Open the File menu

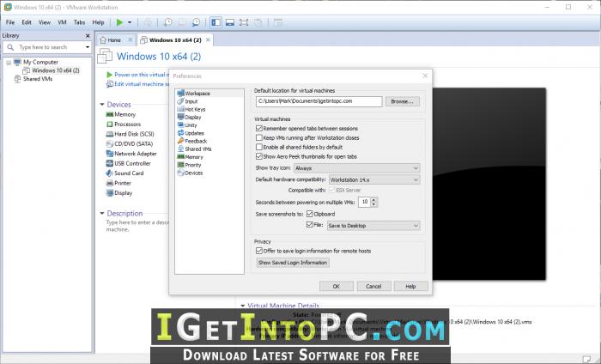(10, 22)
